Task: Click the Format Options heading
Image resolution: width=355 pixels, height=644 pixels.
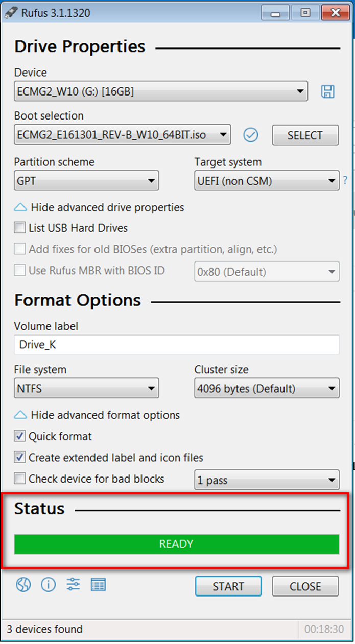Action: [x=78, y=300]
